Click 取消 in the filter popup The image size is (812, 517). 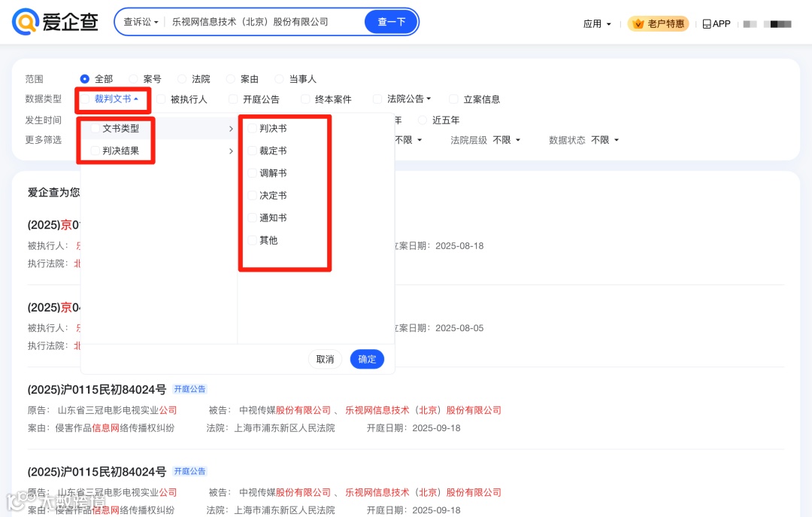point(326,360)
